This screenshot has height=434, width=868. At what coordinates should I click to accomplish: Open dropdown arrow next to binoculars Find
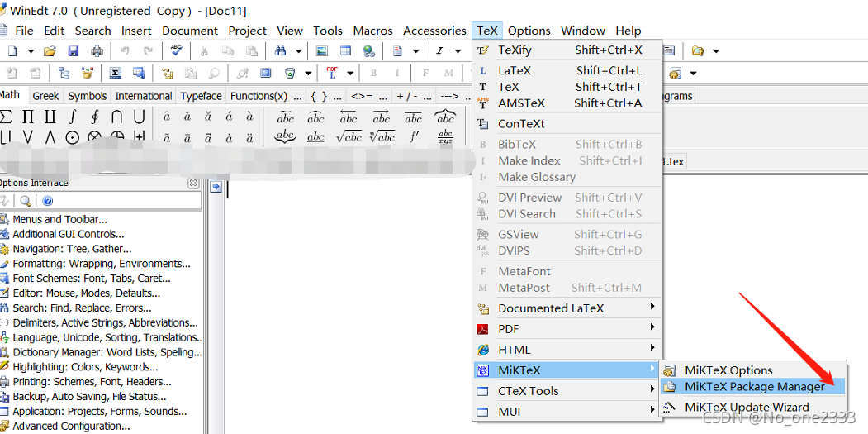point(299,51)
